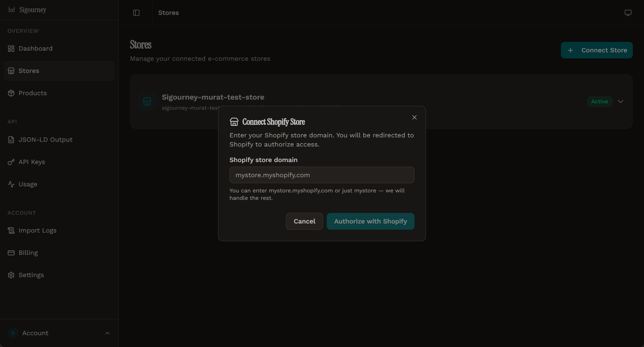
Task: Open Settings from sidebar
Action: pos(59,275)
